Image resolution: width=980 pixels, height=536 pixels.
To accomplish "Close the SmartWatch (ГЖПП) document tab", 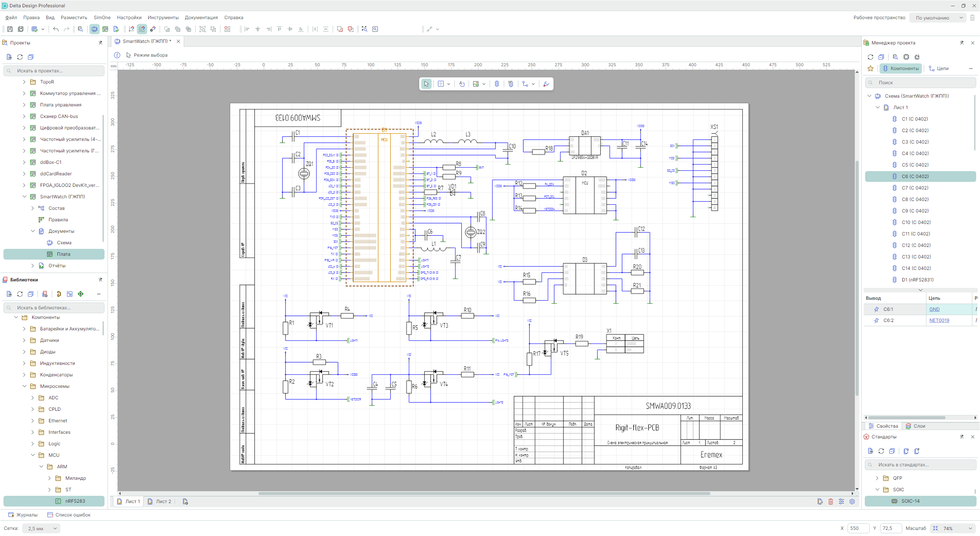I will tap(178, 41).
